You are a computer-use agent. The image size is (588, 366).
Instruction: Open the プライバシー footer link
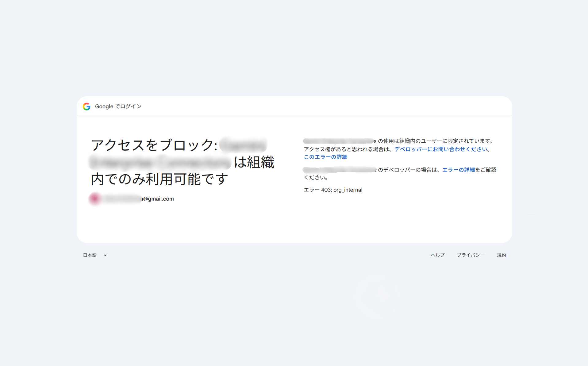[471, 255]
